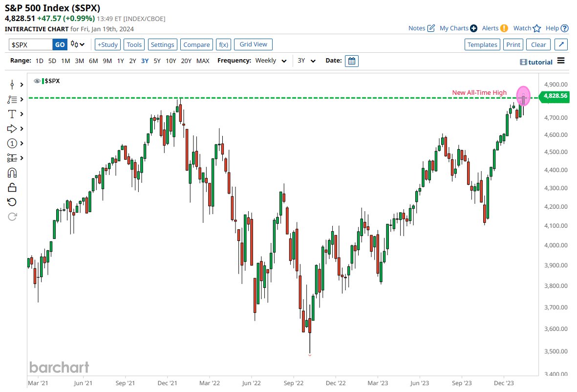The width and height of the screenshot is (577, 392).
Task: Click the My Charts link
Action: [454, 28]
